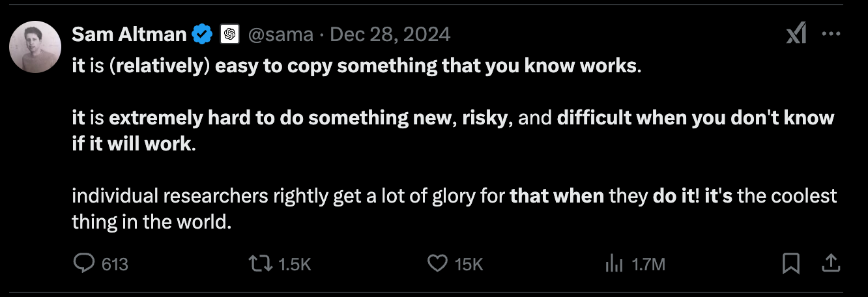
Task: Click the paragraph beginning "individual researchers rightly"
Action: click(454, 209)
